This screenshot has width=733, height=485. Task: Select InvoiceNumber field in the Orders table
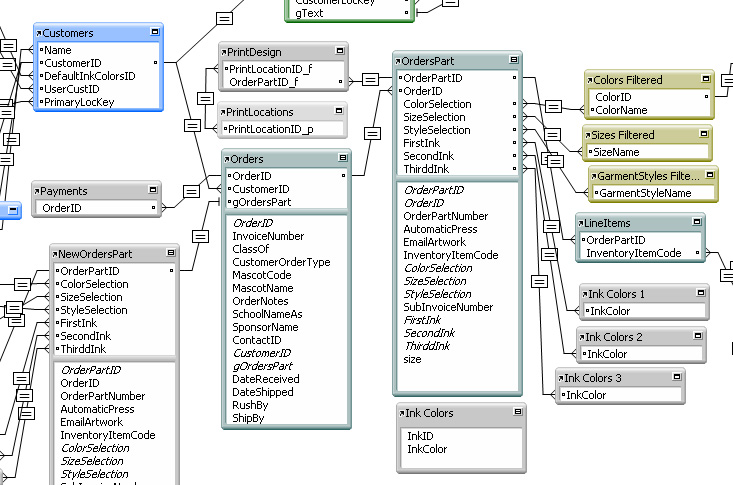(x=268, y=236)
